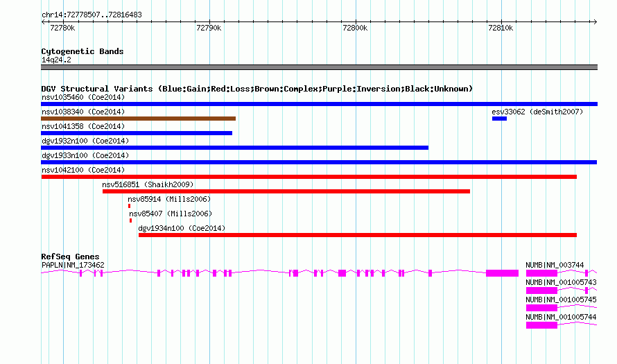Open the nsv516851 (Shaikh2009) red bar

(286, 191)
